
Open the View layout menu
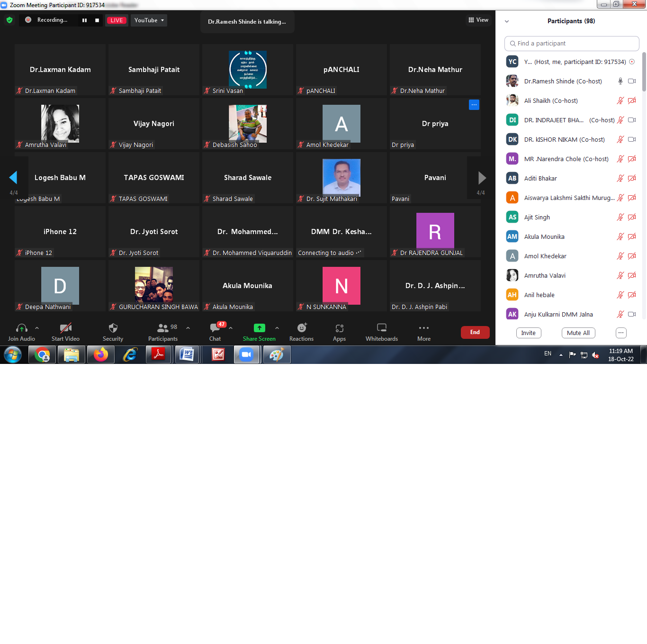478,20
